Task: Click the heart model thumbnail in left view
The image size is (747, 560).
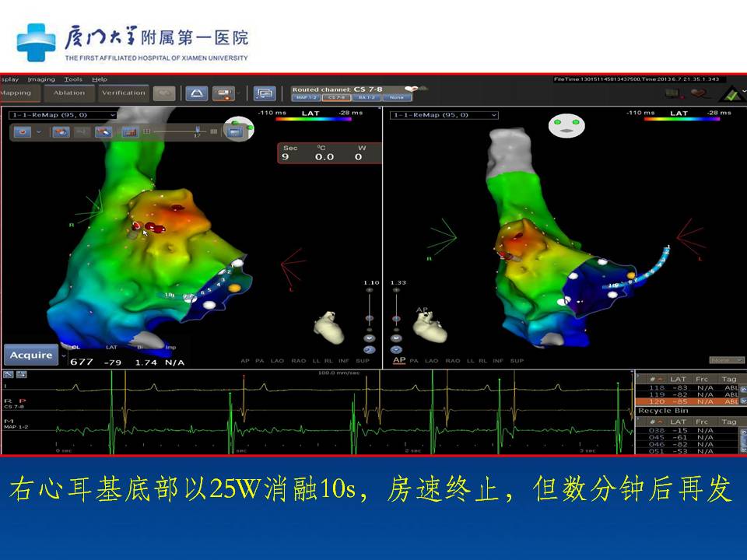Action: pyautogui.click(x=328, y=327)
